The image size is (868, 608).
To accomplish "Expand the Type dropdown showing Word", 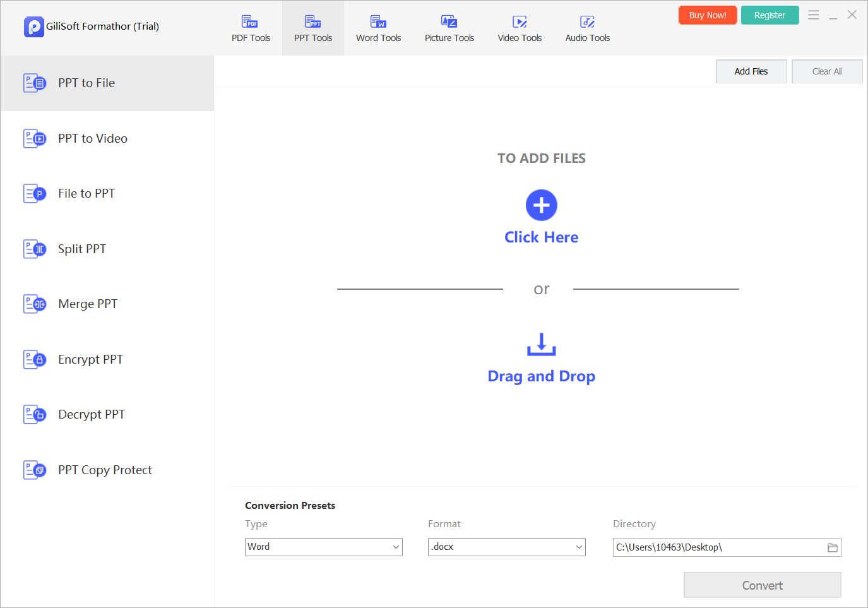I will [324, 547].
